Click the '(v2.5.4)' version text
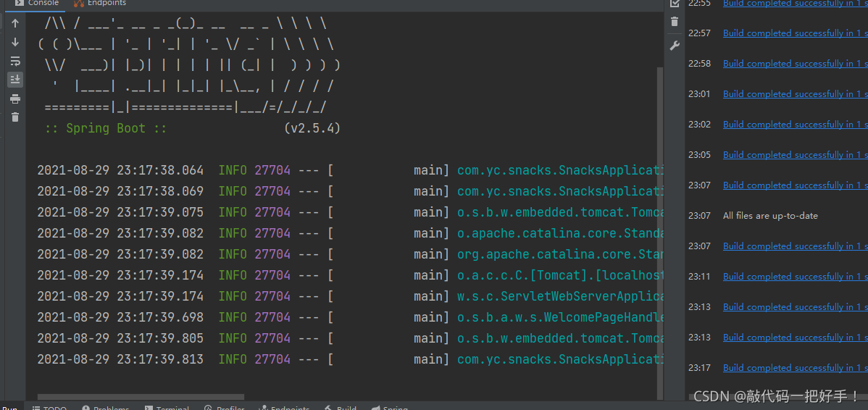Image resolution: width=868 pixels, height=410 pixels. coord(312,128)
